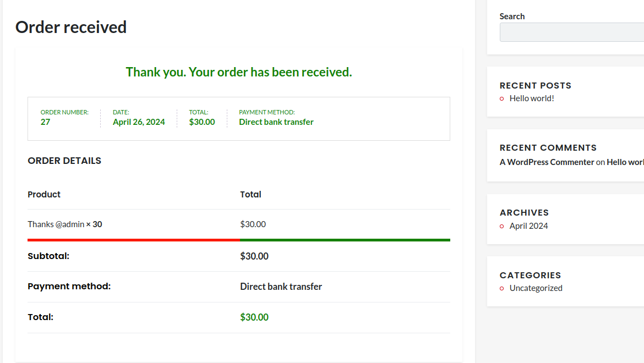
Task: Click the Order Details section heading
Action: (x=64, y=161)
